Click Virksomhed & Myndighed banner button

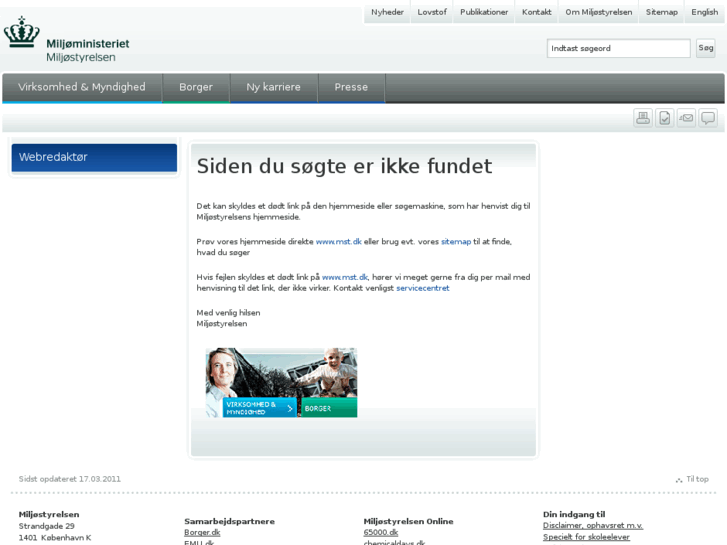pos(259,408)
